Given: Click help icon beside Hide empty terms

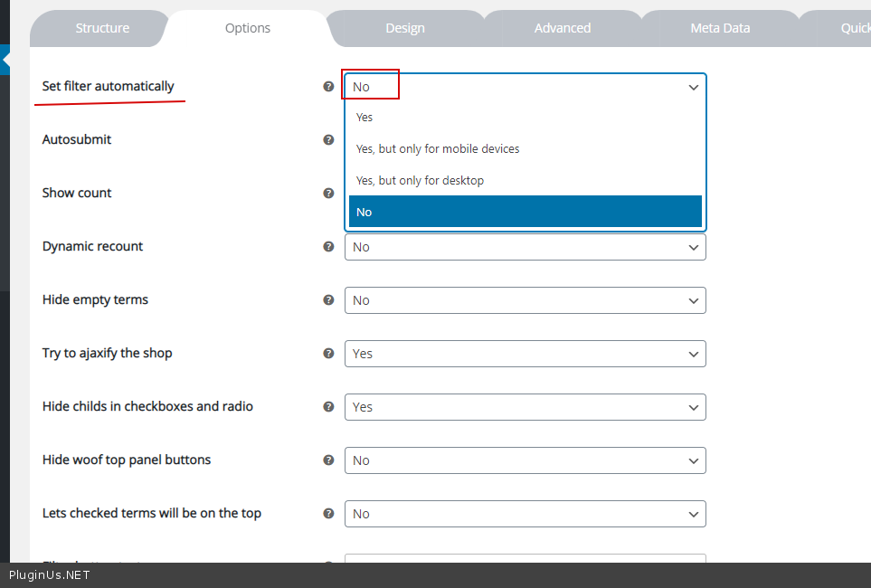Looking at the screenshot, I should [328, 300].
